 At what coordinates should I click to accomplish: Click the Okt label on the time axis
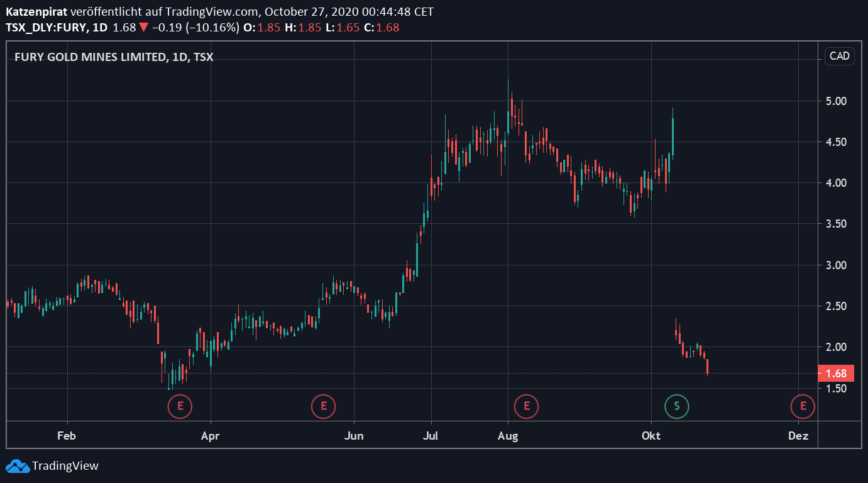tap(651, 436)
